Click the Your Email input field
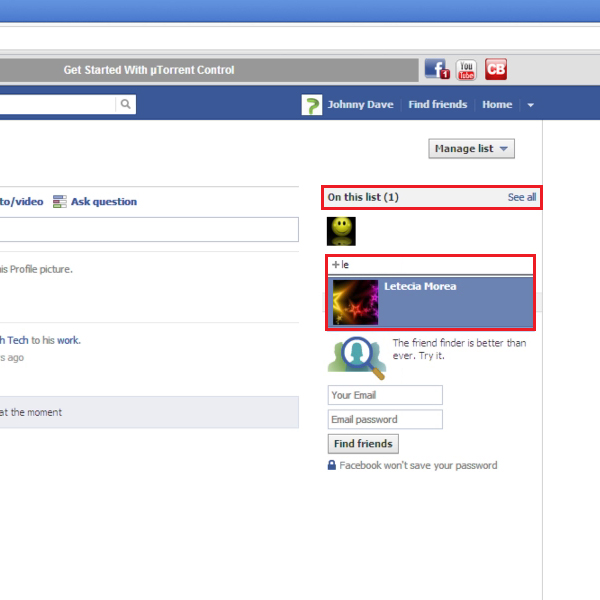This screenshot has height=600, width=600. pos(385,395)
